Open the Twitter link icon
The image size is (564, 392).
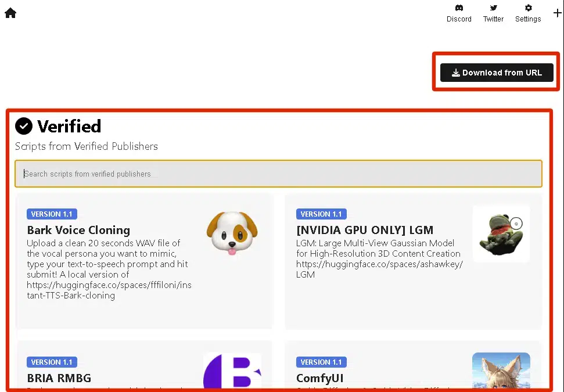pyautogui.click(x=493, y=8)
